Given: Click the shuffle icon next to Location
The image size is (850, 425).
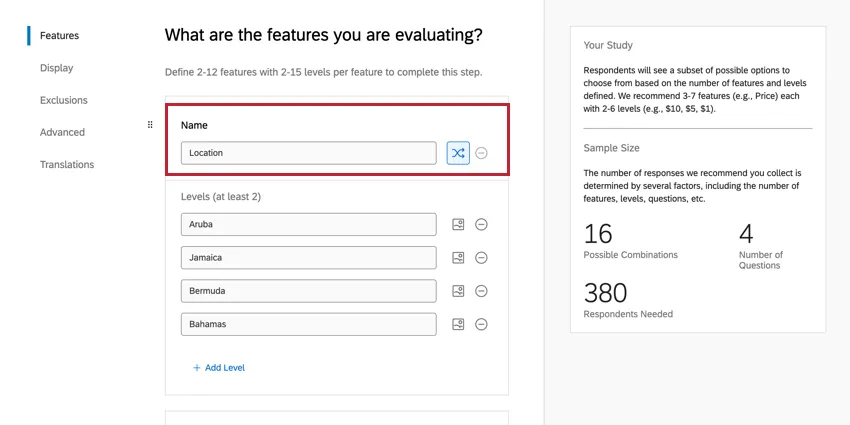Looking at the screenshot, I should [458, 153].
